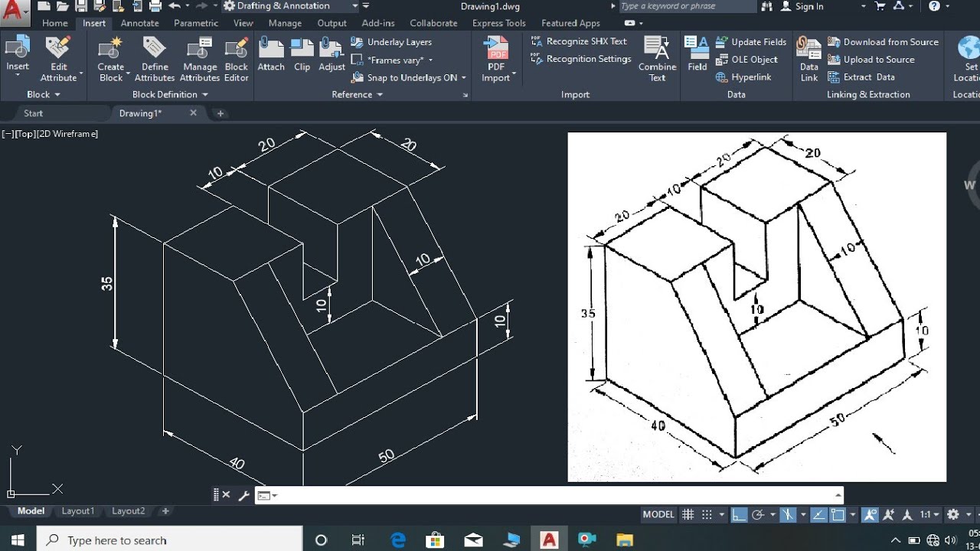Save the drawing using the floppy disk icon
980x551 pixels.
(81, 6)
